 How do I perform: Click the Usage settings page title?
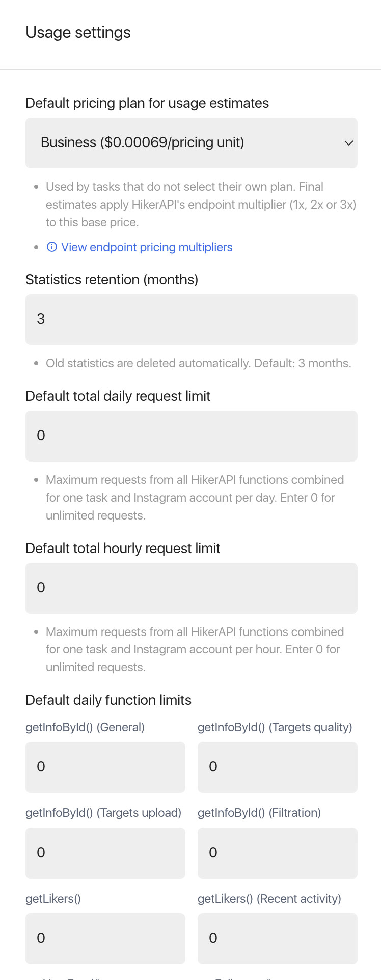(x=78, y=33)
